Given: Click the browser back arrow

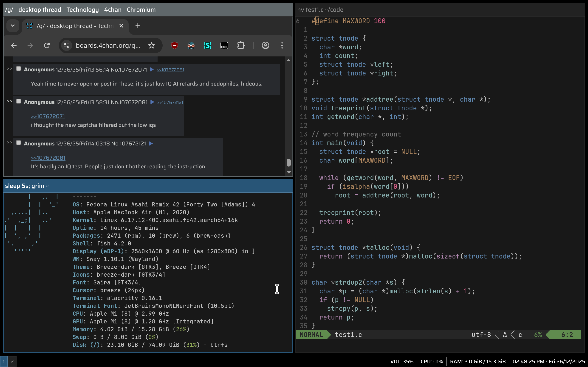Looking at the screenshot, I should coord(14,45).
